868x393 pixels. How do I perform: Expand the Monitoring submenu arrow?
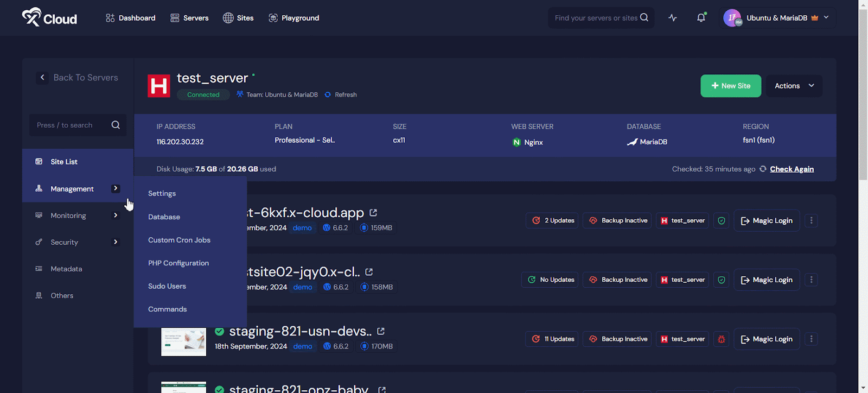[x=116, y=215]
